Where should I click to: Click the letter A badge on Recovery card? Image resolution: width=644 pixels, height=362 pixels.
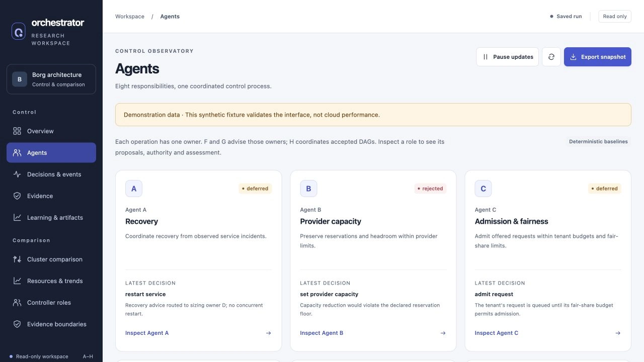pos(134,189)
